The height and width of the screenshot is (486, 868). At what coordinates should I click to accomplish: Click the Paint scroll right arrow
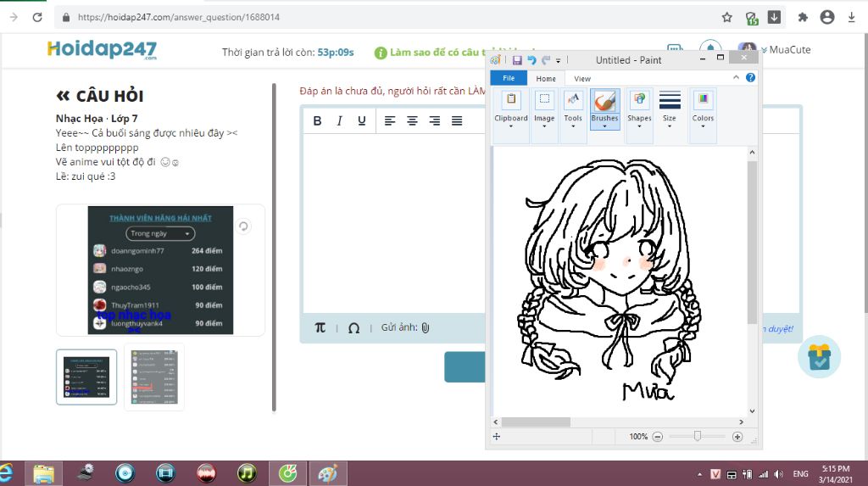tap(741, 422)
